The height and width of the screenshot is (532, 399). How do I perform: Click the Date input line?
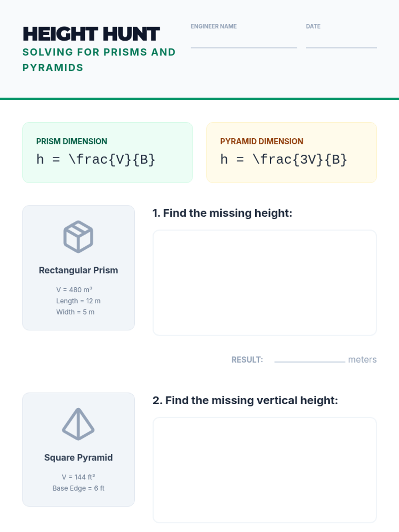pos(341,43)
